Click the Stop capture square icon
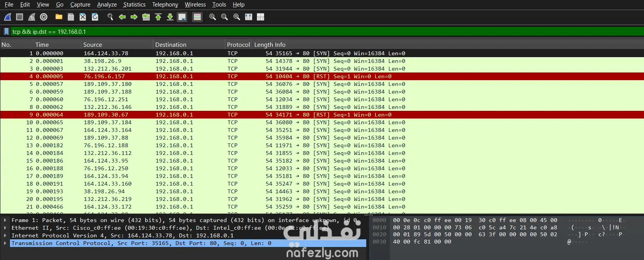The height and width of the screenshot is (260, 644). tap(20, 17)
